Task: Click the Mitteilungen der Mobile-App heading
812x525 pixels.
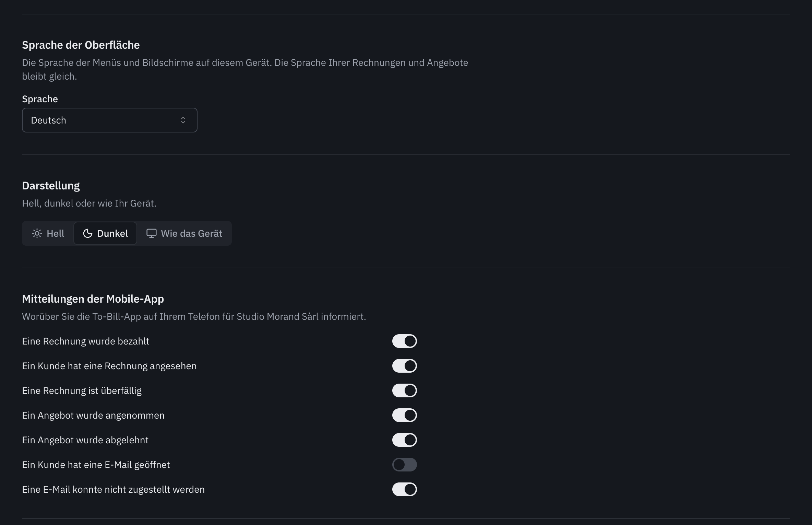Action: (x=93, y=299)
